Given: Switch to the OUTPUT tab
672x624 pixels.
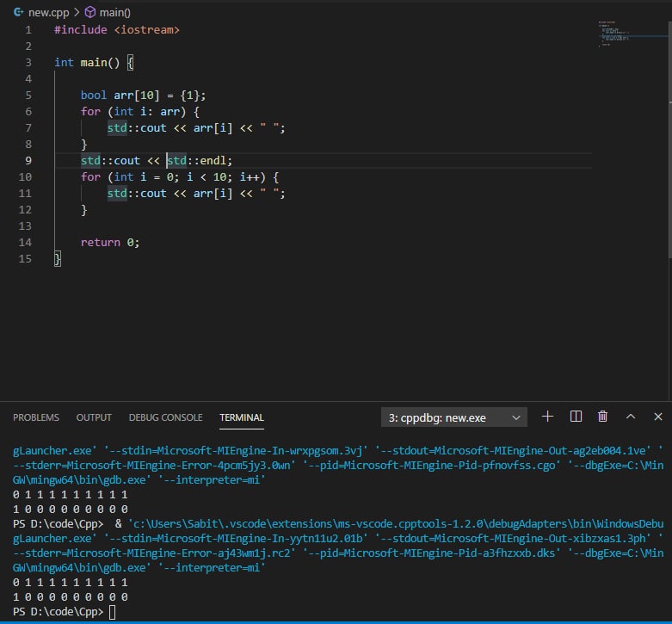Looking at the screenshot, I should (94, 417).
